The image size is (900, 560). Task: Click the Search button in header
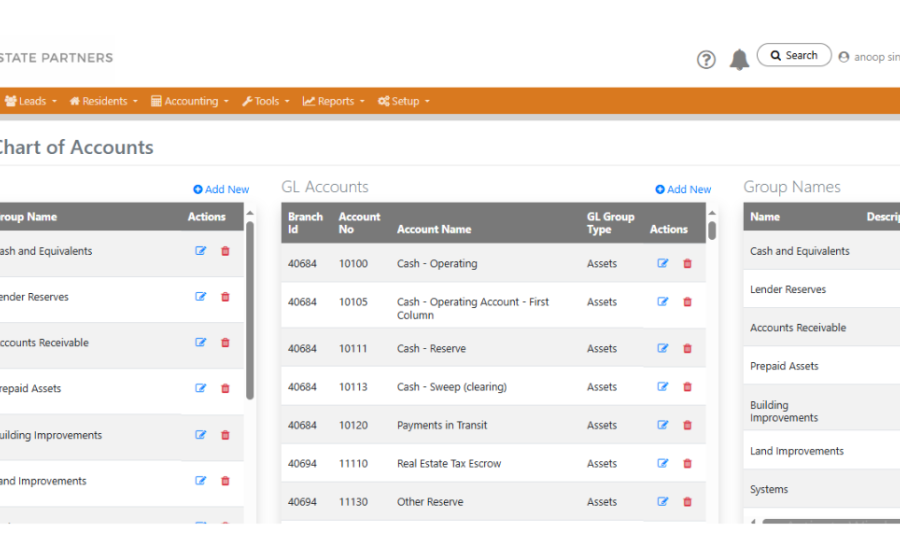pos(794,56)
